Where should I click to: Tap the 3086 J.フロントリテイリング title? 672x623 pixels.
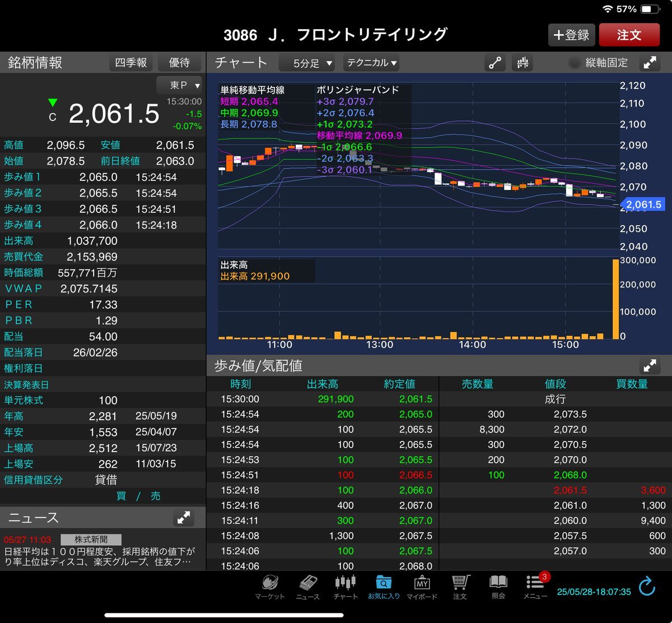click(335, 35)
